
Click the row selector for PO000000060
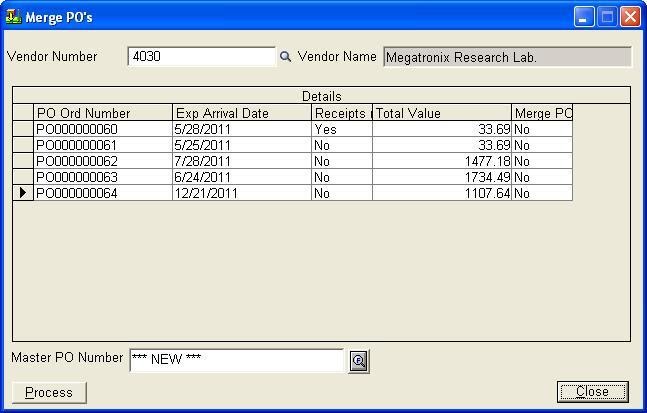(x=23, y=129)
